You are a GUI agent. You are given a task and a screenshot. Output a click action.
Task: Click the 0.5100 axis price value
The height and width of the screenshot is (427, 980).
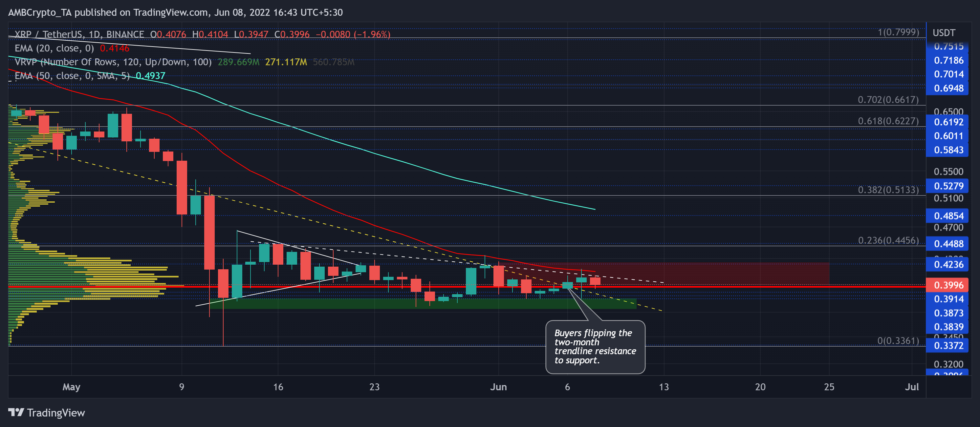[949, 198]
